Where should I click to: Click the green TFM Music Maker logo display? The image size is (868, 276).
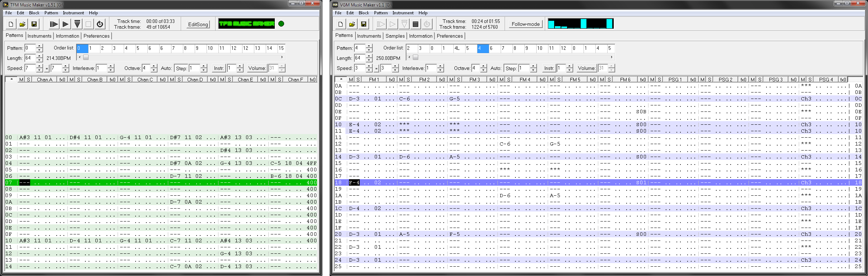(x=246, y=24)
